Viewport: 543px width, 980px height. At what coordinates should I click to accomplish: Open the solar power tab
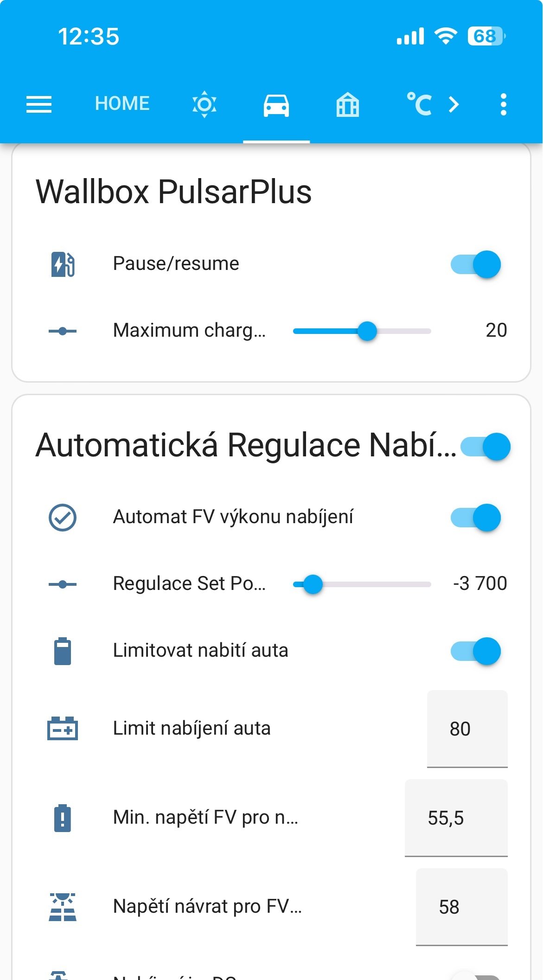coord(204,104)
